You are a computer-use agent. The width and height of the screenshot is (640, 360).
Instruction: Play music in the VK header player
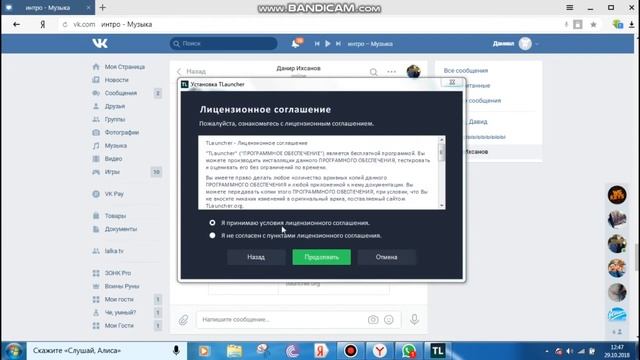[x=327, y=43]
